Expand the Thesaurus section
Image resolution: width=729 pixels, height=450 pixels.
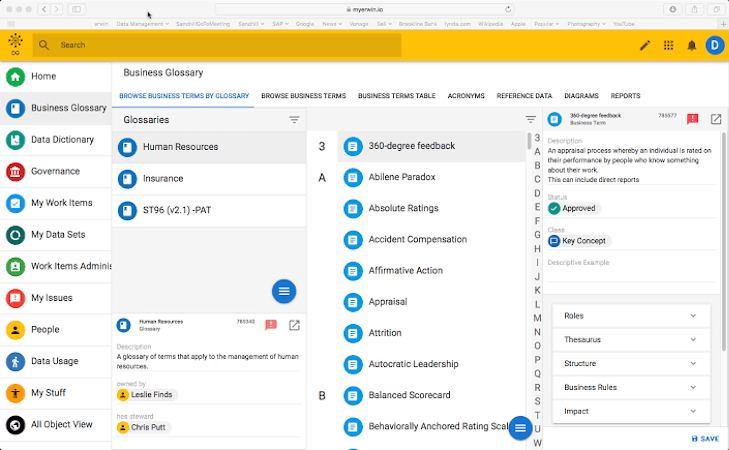631,339
